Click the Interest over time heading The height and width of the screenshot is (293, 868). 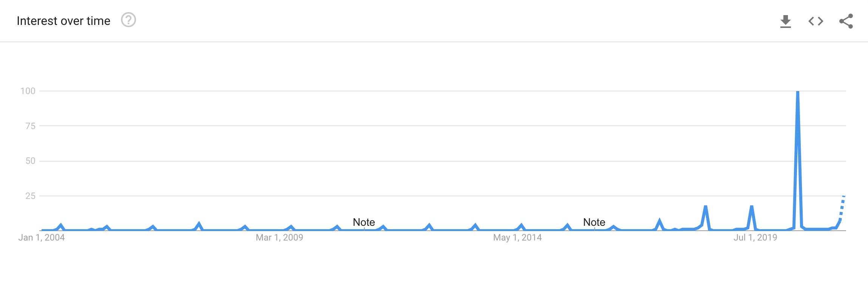(63, 21)
